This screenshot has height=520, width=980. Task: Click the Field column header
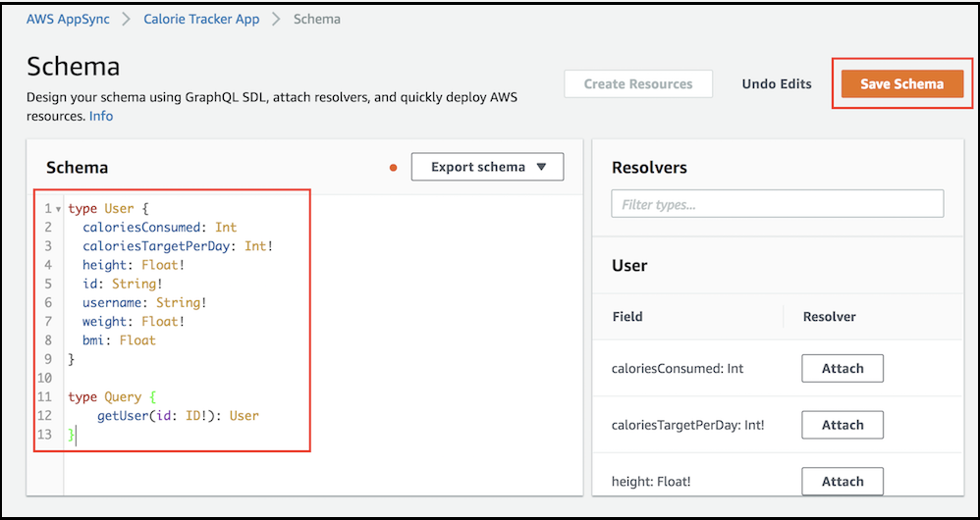[x=627, y=317]
